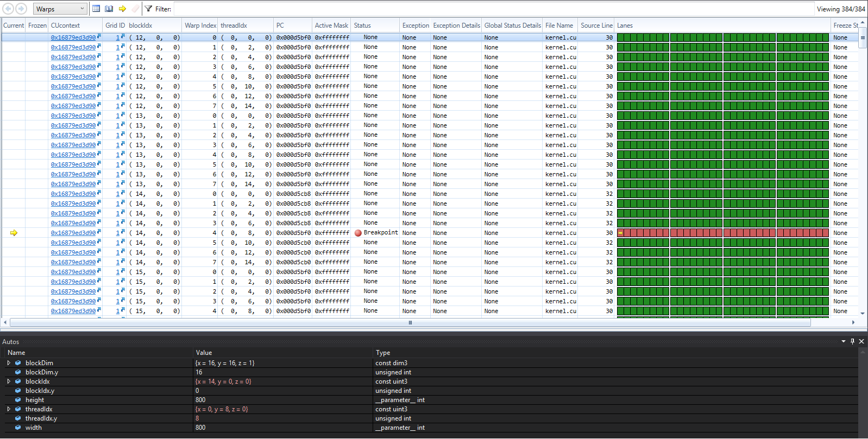Open the Autos window options dropdown arrow

pyautogui.click(x=844, y=341)
